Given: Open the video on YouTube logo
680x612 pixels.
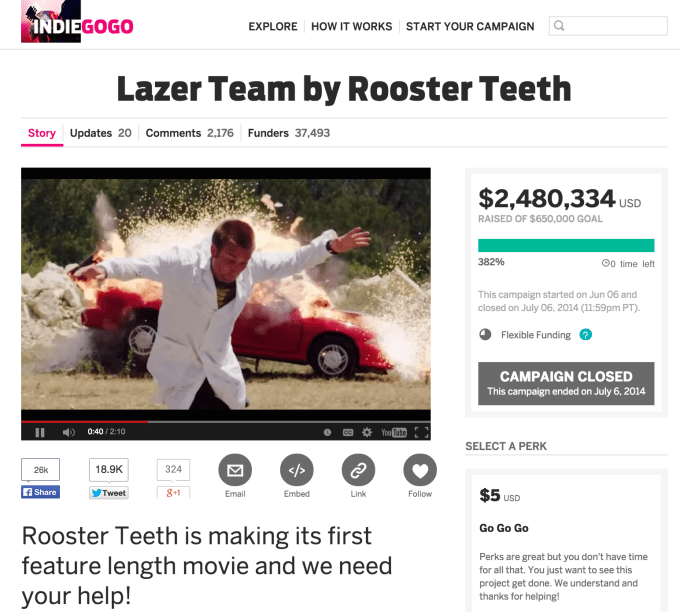Looking at the screenshot, I should pos(394,432).
